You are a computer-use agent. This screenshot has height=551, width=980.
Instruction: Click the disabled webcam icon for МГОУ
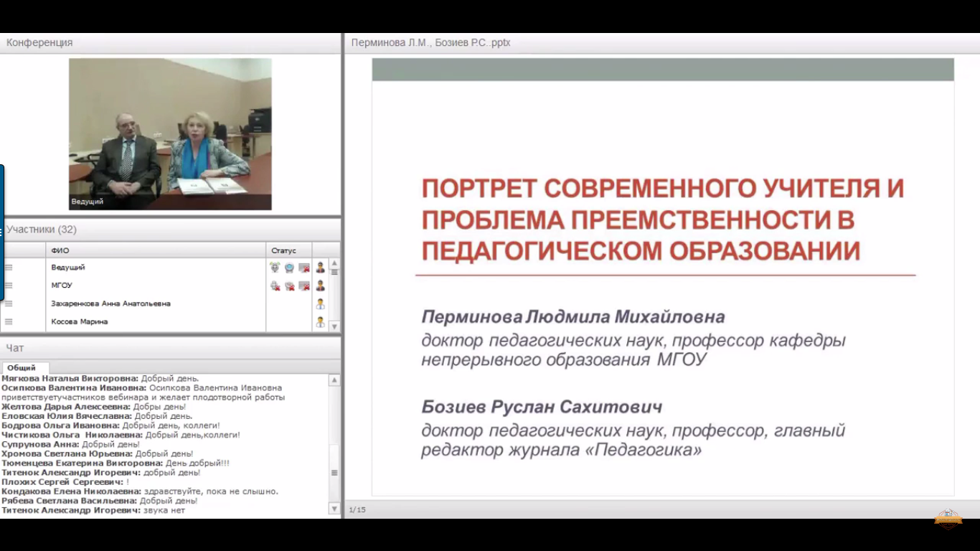(289, 286)
